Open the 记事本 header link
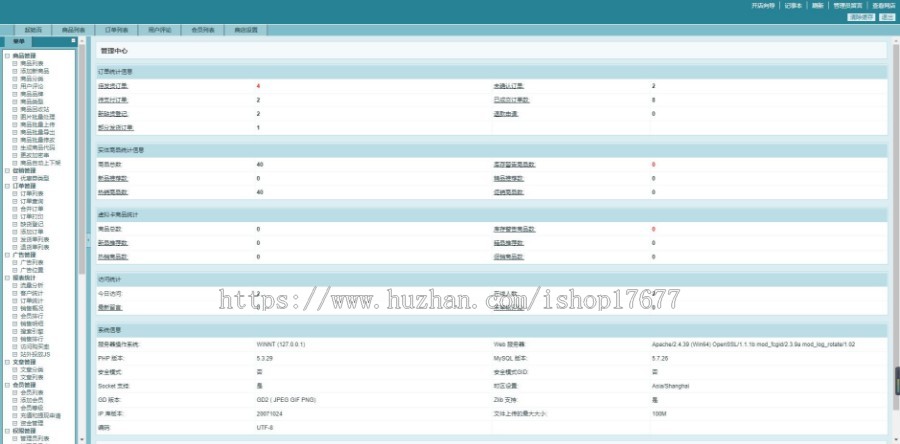The width and height of the screenshot is (900, 444). (x=793, y=6)
